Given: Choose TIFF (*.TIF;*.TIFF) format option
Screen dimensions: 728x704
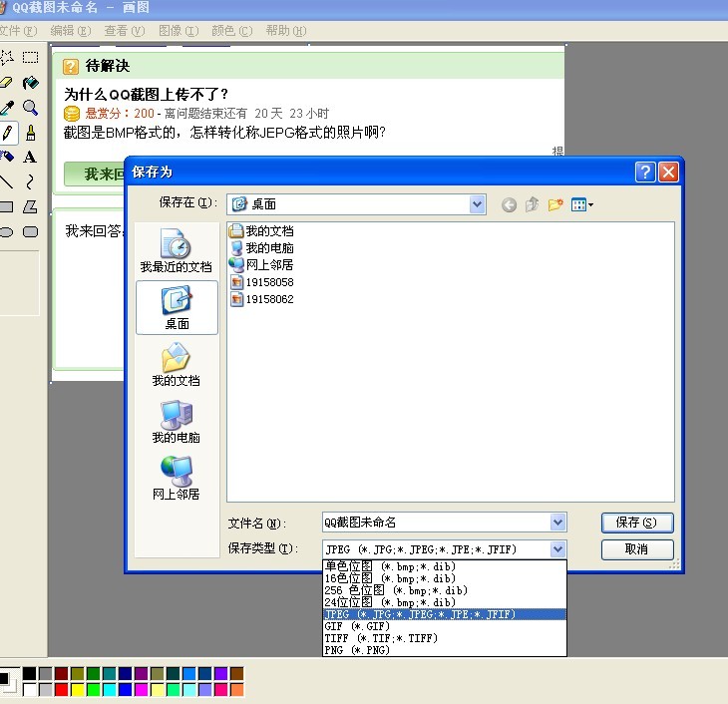Looking at the screenshot, I should pyautogui.click(x=445, y=638).
